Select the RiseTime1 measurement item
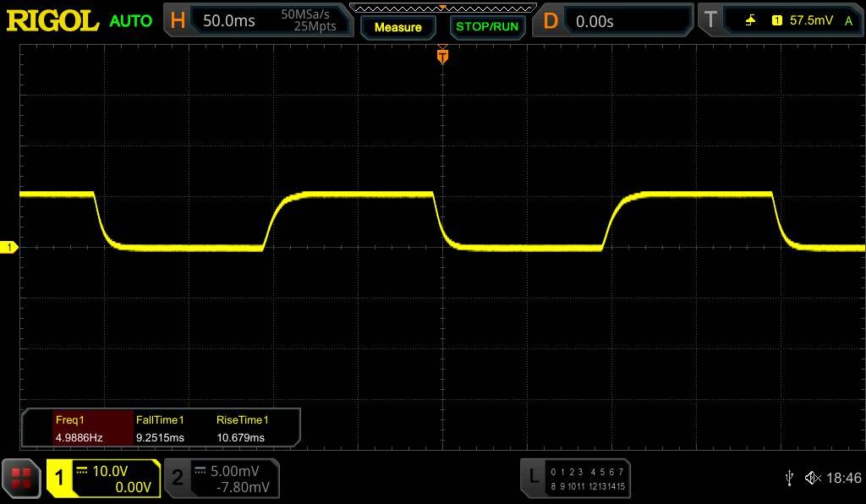 coord(243,429)
